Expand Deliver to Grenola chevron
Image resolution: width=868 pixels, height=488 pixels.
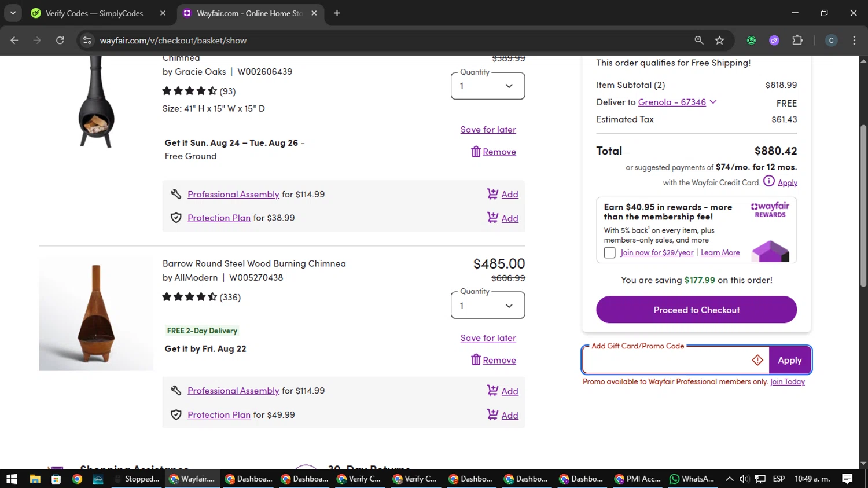click(713, 102)
